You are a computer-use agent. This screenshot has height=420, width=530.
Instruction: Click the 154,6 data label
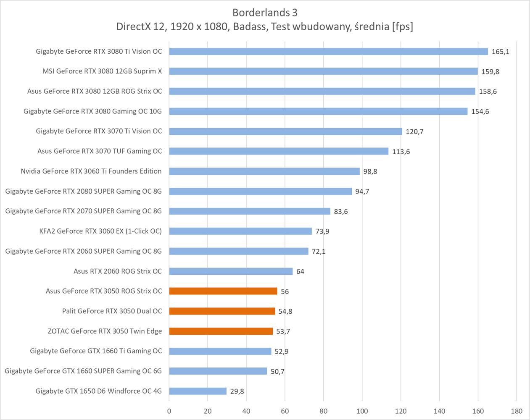click(480, 112)
